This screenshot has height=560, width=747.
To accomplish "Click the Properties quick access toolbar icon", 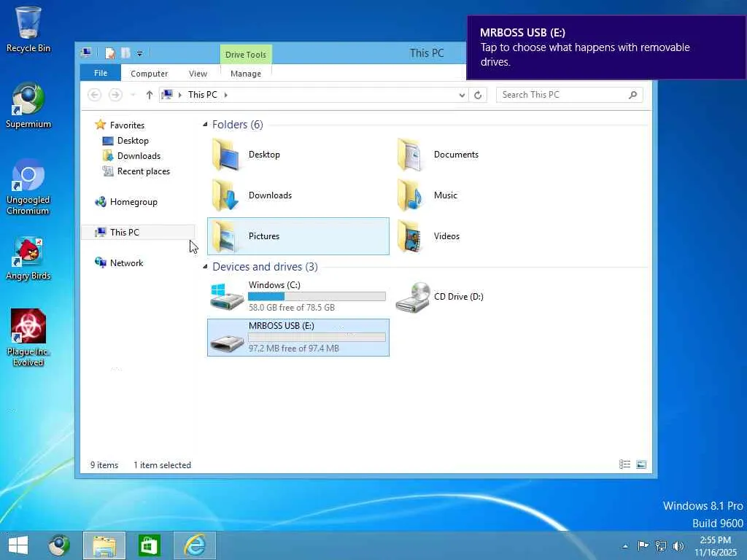I will 110,52.
